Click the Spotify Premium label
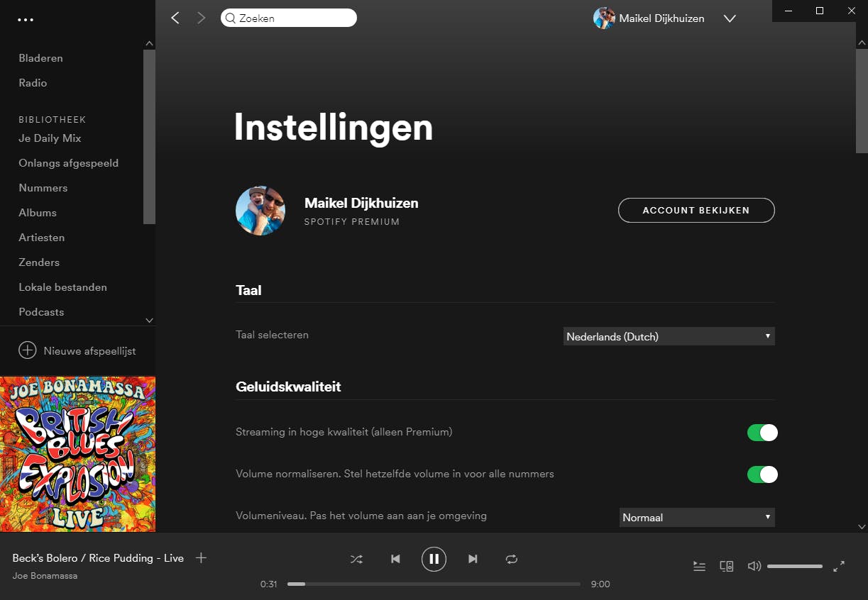 [352, 222]
